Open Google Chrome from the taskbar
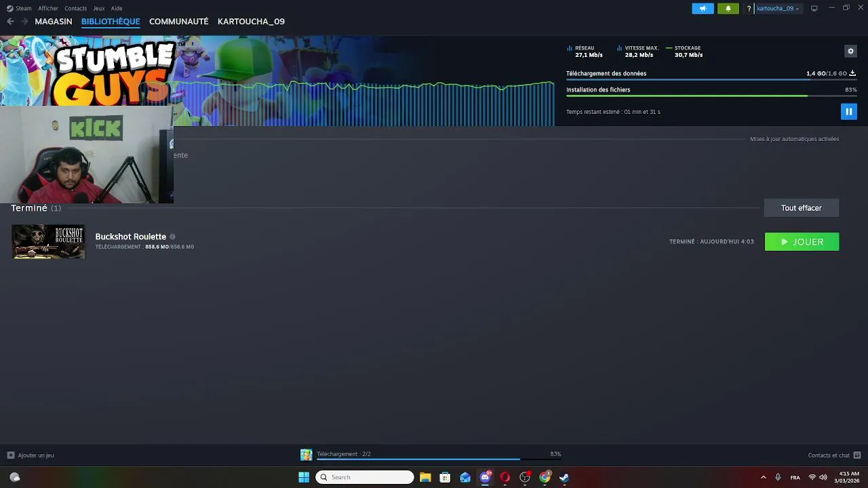 (x=545, y=477)
